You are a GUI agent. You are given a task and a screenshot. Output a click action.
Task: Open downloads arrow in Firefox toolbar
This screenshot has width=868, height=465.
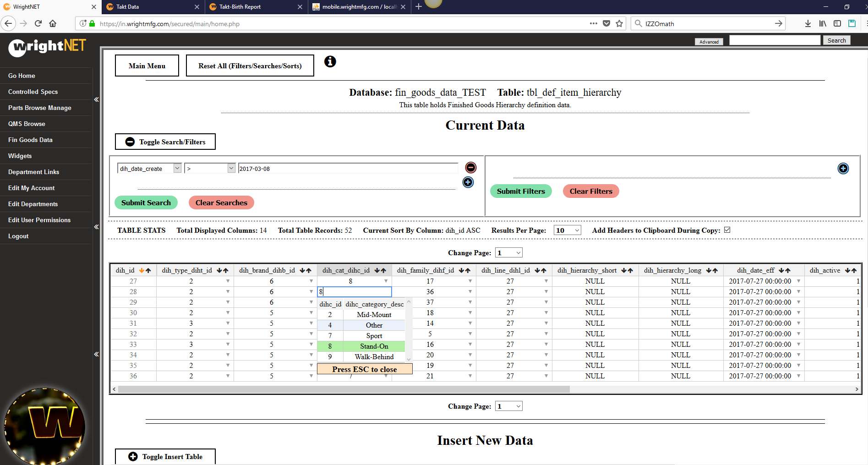808,23
